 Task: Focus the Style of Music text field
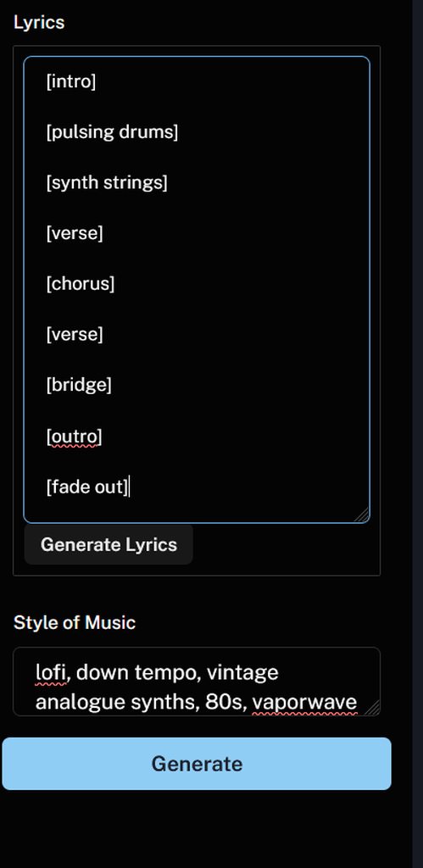pyautogui.click(x=197, y=682)
